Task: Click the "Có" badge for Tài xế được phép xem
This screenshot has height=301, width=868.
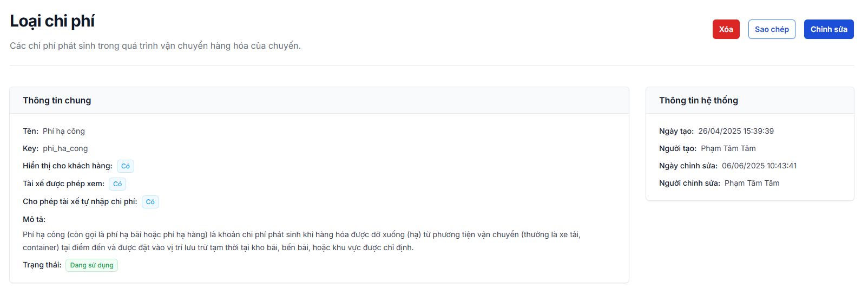Action: tap(117, 184)
